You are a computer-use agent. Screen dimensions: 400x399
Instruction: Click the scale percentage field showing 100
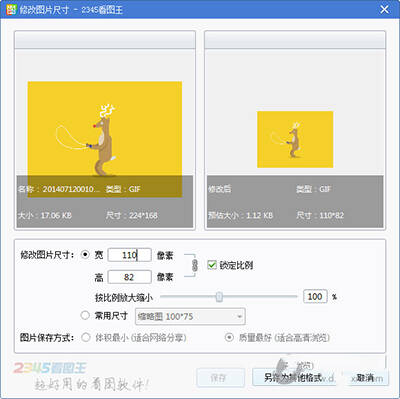(x=315, y=296)
